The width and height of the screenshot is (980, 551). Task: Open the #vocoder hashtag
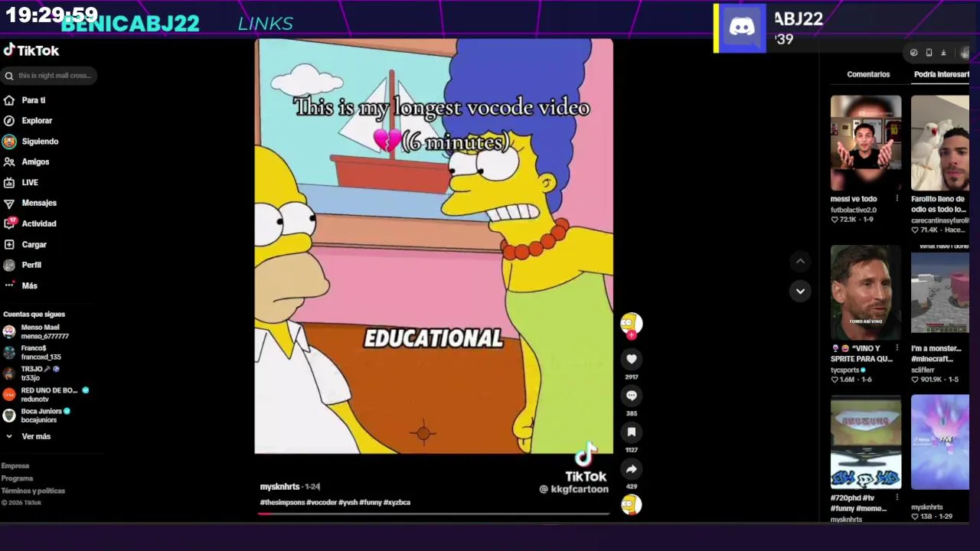322,503
